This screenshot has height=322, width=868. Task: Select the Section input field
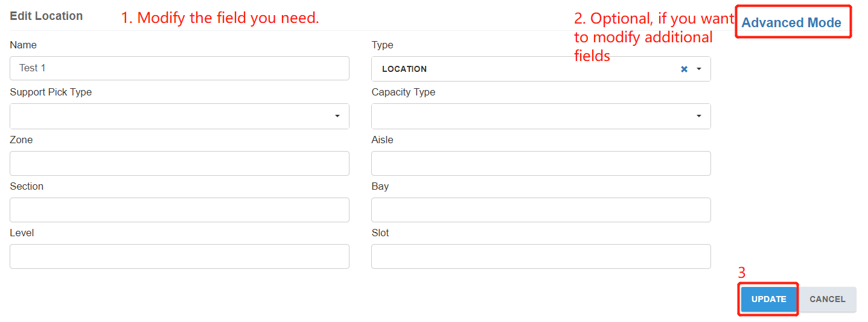pos(179,210)
